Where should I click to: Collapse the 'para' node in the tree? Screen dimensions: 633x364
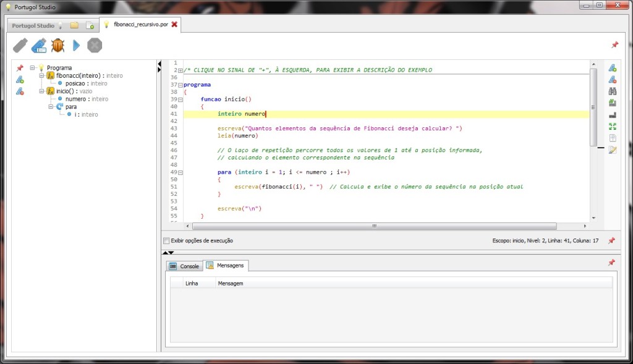tap(51, 106)
